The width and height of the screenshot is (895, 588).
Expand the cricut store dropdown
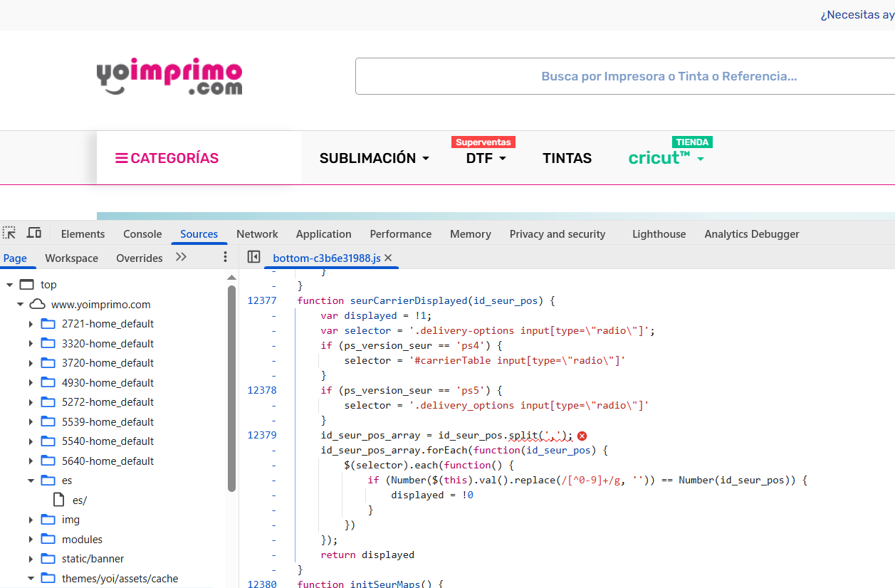pos(666,158)
